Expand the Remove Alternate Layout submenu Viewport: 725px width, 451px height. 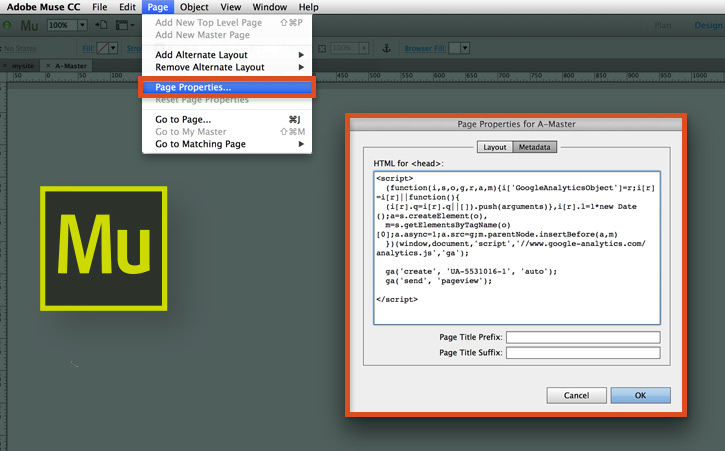(227, 67)
